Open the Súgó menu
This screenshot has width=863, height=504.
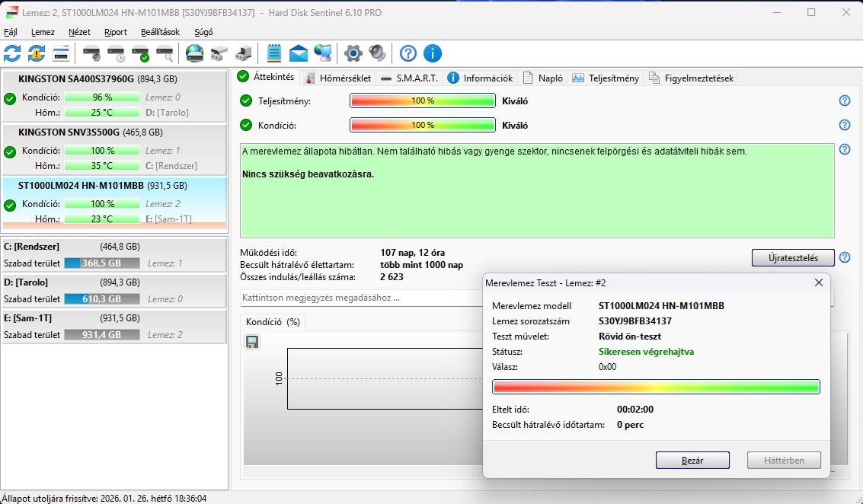203,32
